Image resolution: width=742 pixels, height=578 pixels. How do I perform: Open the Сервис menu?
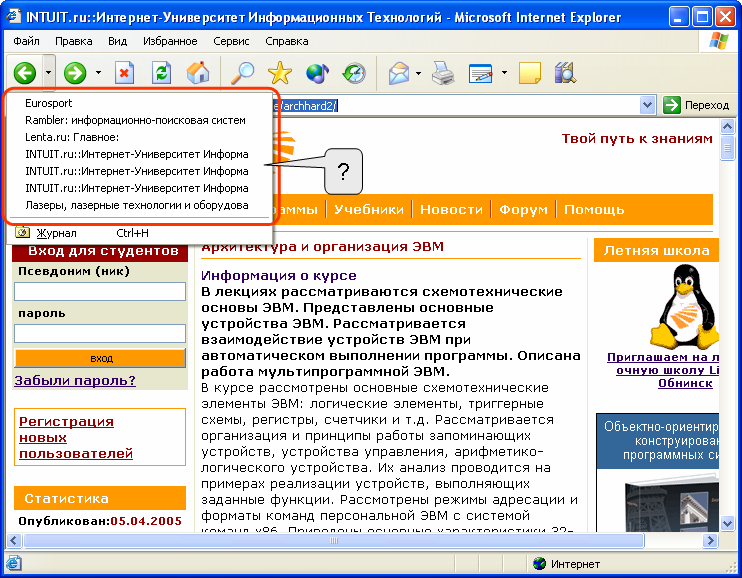point(231,41)
